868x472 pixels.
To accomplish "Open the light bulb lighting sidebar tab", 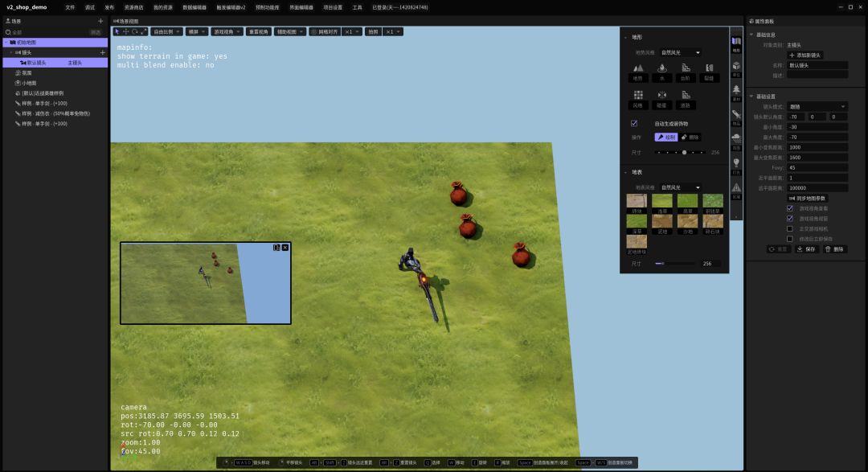I will pyautogui.click(x=736, y=166).
